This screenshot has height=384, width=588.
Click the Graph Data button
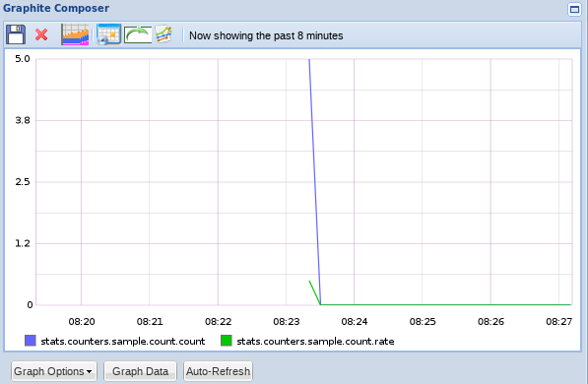(140, 371)
